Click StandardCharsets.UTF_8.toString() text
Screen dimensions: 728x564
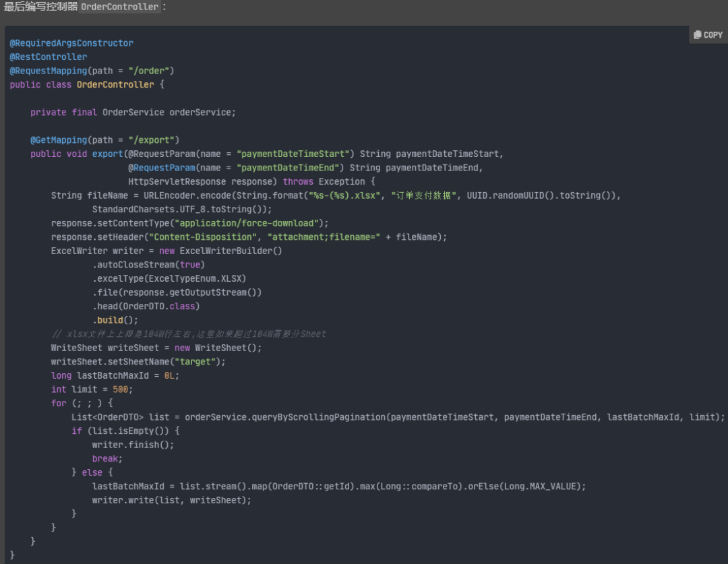coord(179,210)
